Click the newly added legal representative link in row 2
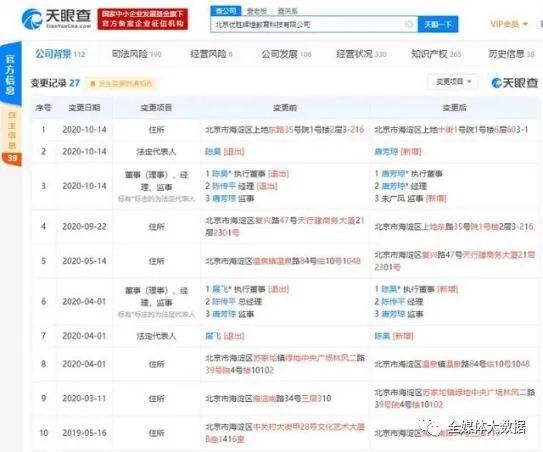This screenshot has width=543, height=452. point(386,152)
